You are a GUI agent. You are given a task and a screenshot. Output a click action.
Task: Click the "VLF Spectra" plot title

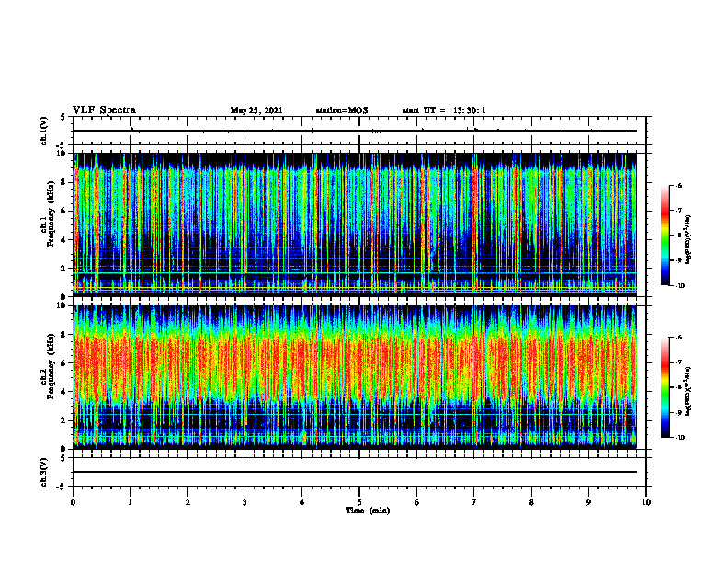(x=104, y=110)
